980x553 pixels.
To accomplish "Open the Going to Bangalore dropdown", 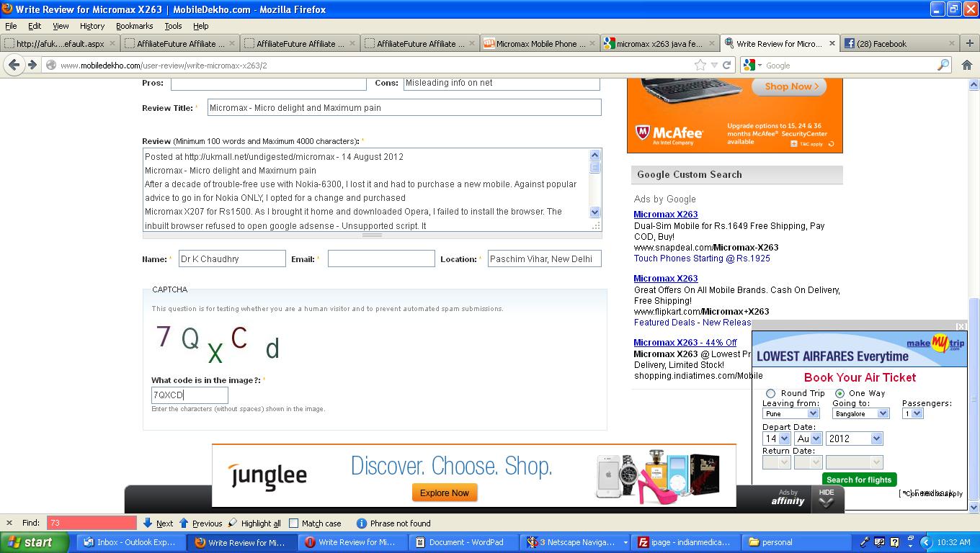I will tap(883, 413).
